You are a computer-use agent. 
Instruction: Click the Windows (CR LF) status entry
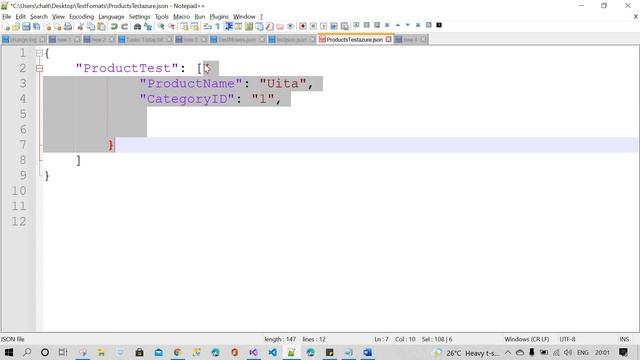(x=527, y=339)
